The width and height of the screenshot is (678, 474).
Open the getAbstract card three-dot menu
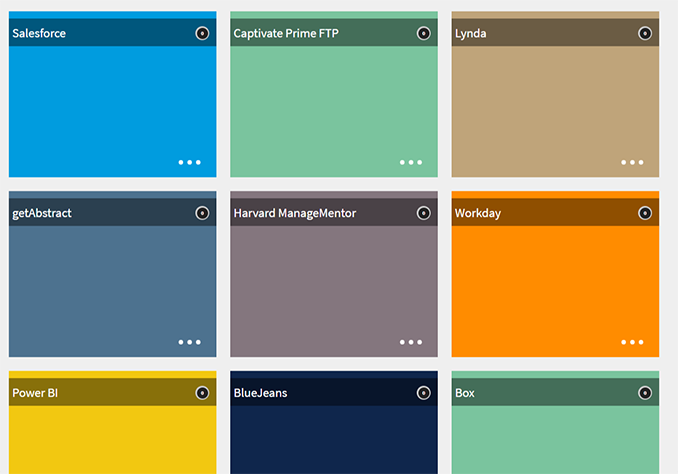tap(189, 342)
